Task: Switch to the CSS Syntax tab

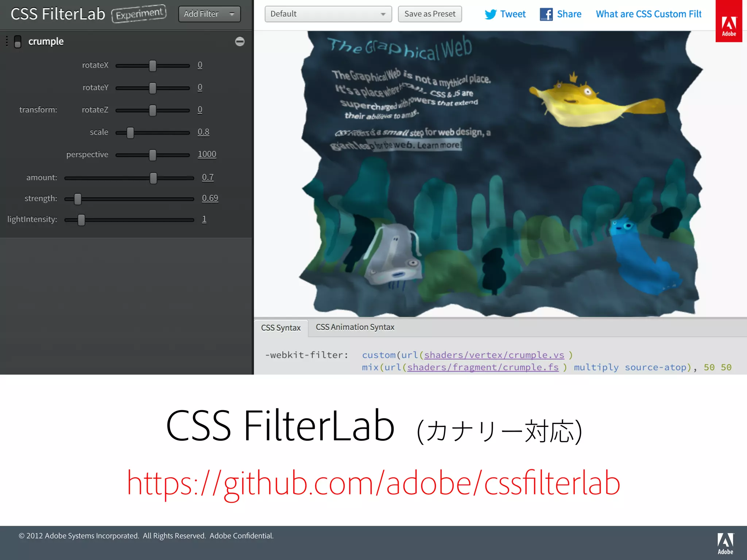Action: click(281, 328)
